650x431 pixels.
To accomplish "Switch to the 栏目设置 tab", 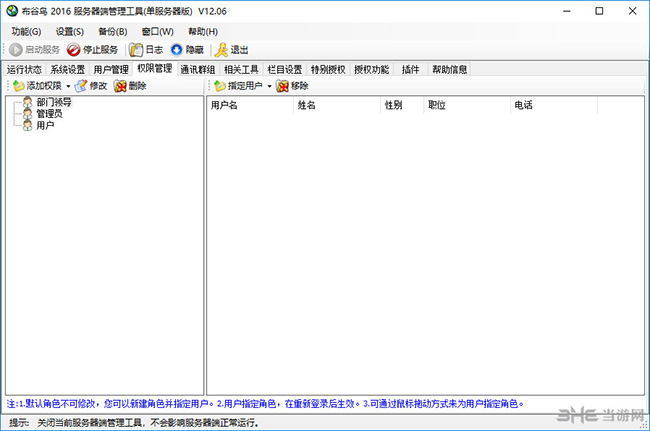I will coord(285,69).
